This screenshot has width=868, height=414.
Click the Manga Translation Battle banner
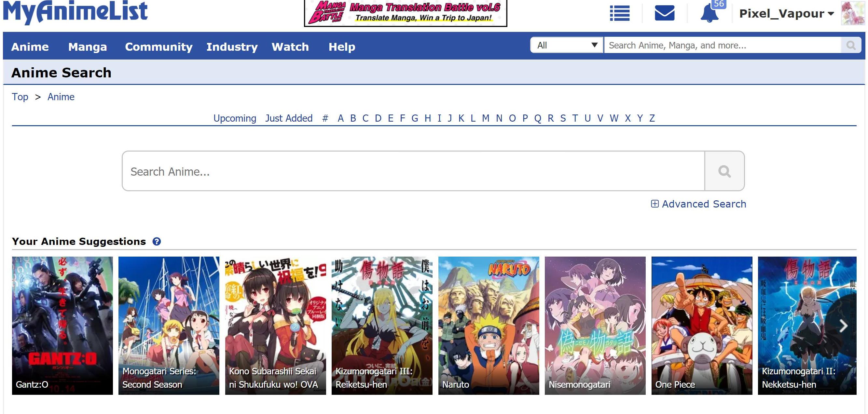click(405, 13)
